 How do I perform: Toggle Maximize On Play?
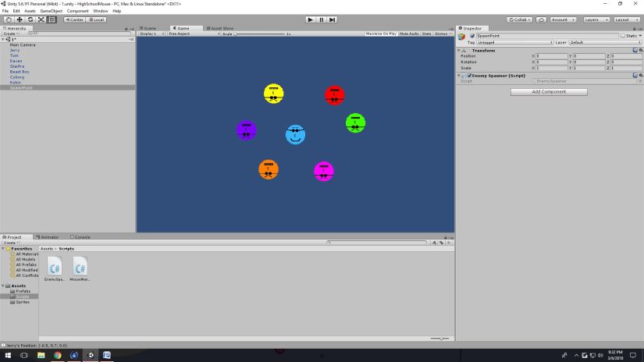[x=380, y=34]
